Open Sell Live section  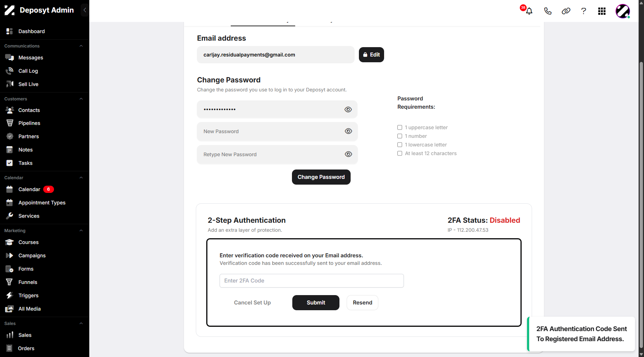pos(28,84)
